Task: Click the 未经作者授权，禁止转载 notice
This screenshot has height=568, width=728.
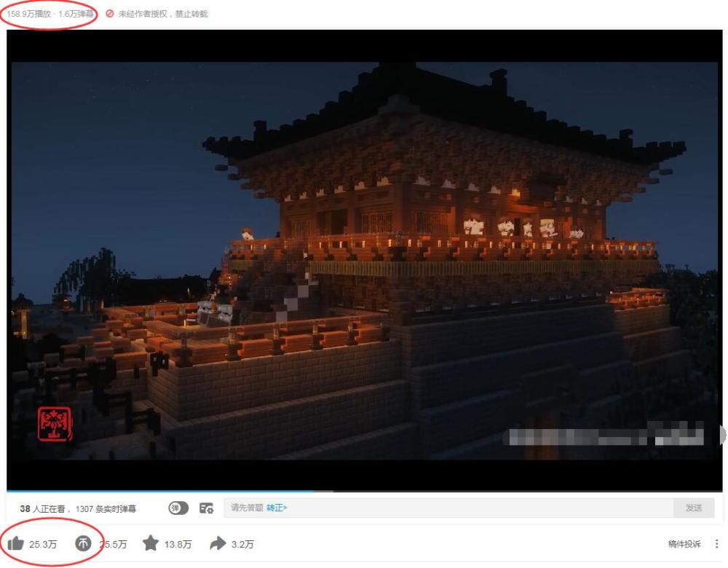Action: click(x=163, y=14)
